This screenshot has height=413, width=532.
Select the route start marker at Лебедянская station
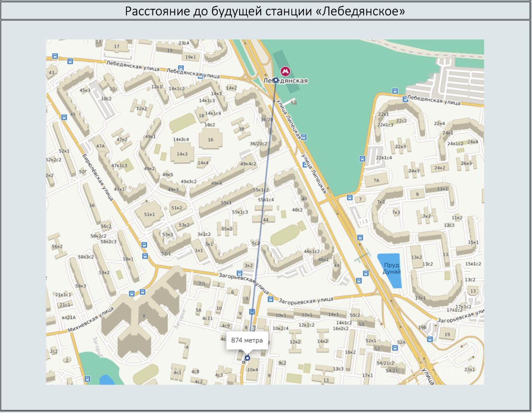pos(275,80)
